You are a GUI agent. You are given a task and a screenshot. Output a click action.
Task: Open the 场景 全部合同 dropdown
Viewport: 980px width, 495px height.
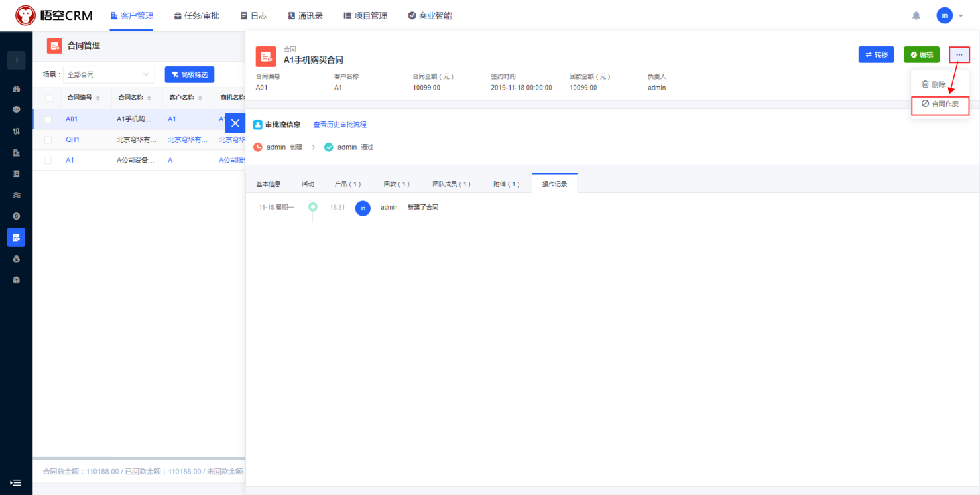108,74
